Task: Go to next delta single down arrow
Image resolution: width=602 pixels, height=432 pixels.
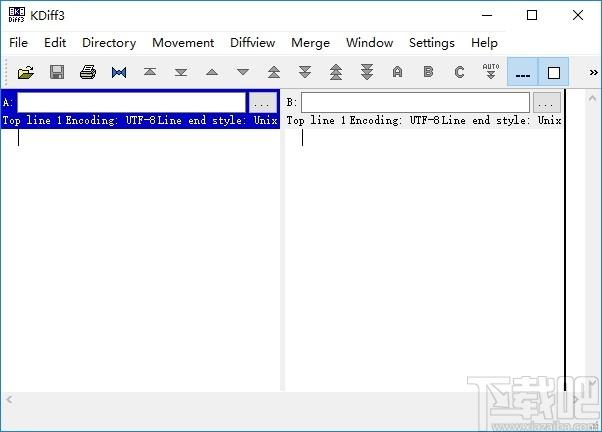Action: (243, 72)
